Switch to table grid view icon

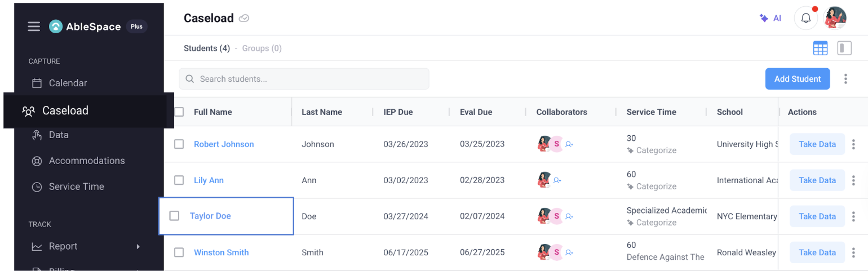click(x=820, y=48)
